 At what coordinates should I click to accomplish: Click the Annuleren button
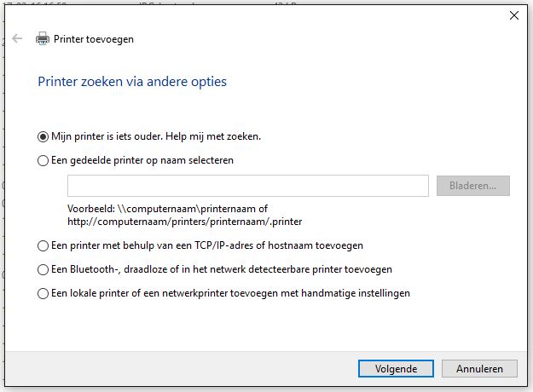[479, 368]
